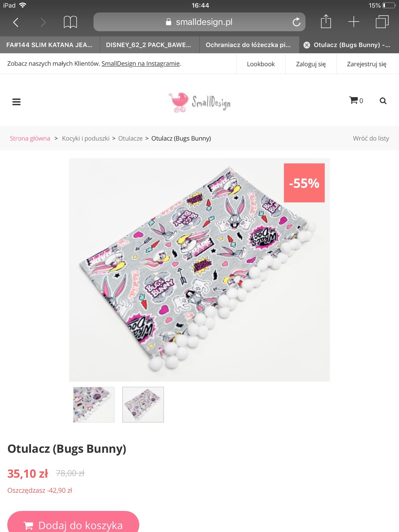Screen dimensions: 399x532
Task: Open the shopping cart icon
Action: (x=356, y=100)
